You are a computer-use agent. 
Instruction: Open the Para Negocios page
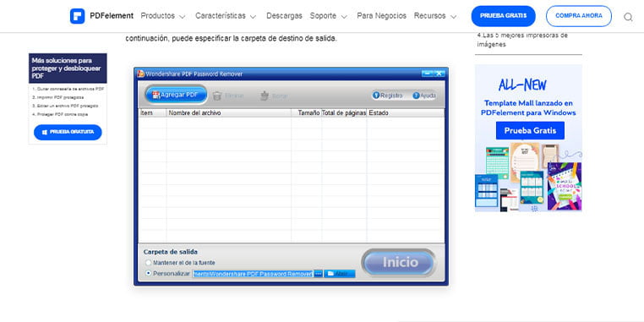(x=381, y=16)
